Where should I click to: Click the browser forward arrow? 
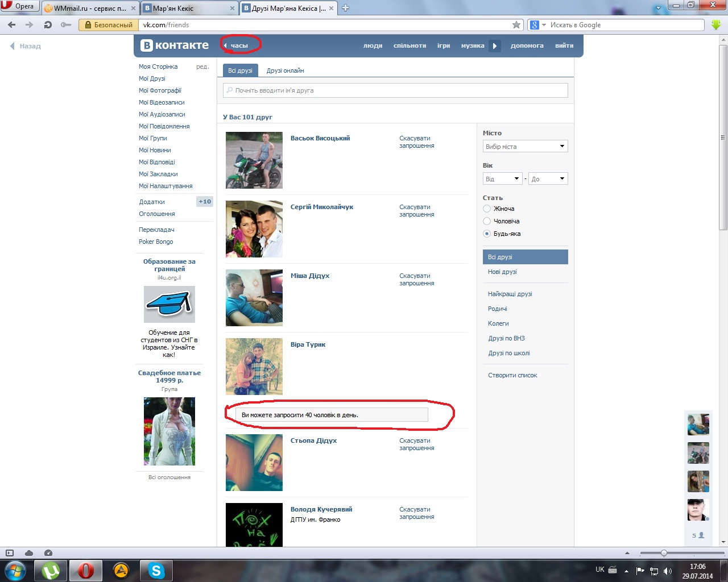coord(30,25)
